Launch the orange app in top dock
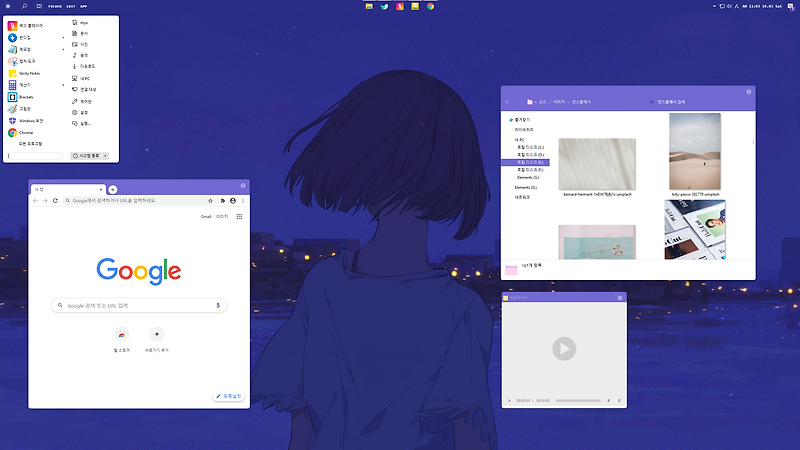Image resolution: width=800 pixels, height=450 pixels. [399, 6]
